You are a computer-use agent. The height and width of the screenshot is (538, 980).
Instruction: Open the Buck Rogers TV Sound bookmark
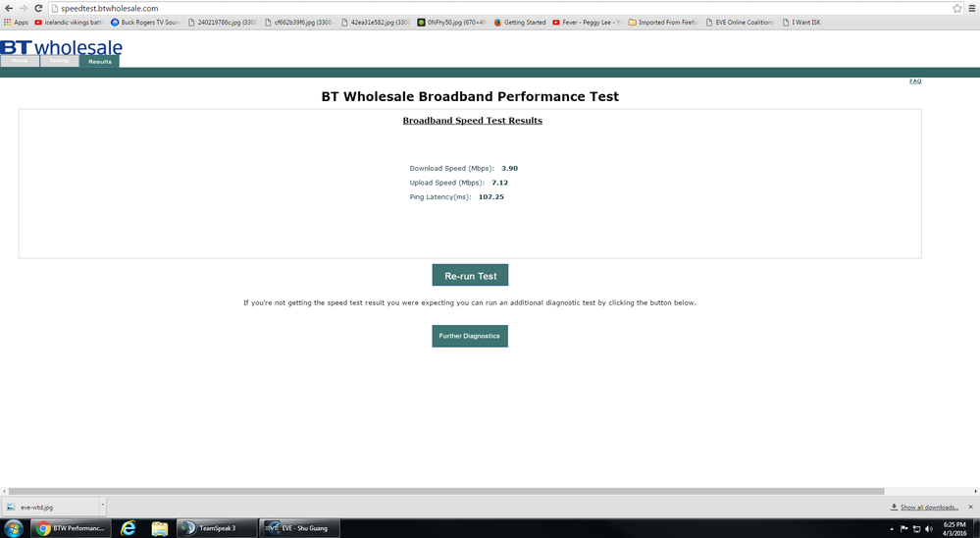click(x=145, y=22)
